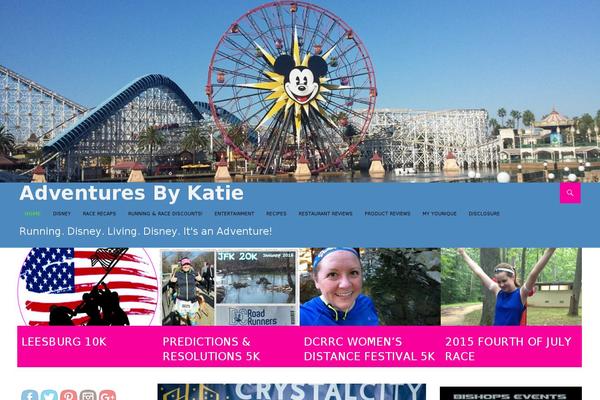600x400 pixels.
Task: Go to the Home menu item
Action: tap(32, 214)
